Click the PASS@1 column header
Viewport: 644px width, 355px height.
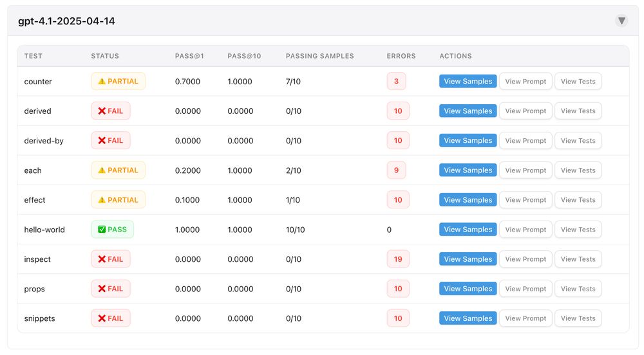189,56
